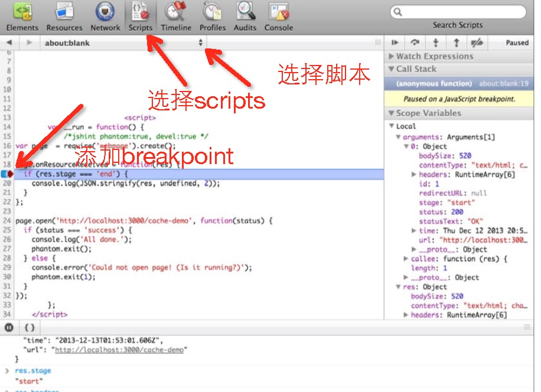The width and height of the screenshot is (541, 392).
Task: Click the stage: "start" property
Action: [x=447, y=202]
